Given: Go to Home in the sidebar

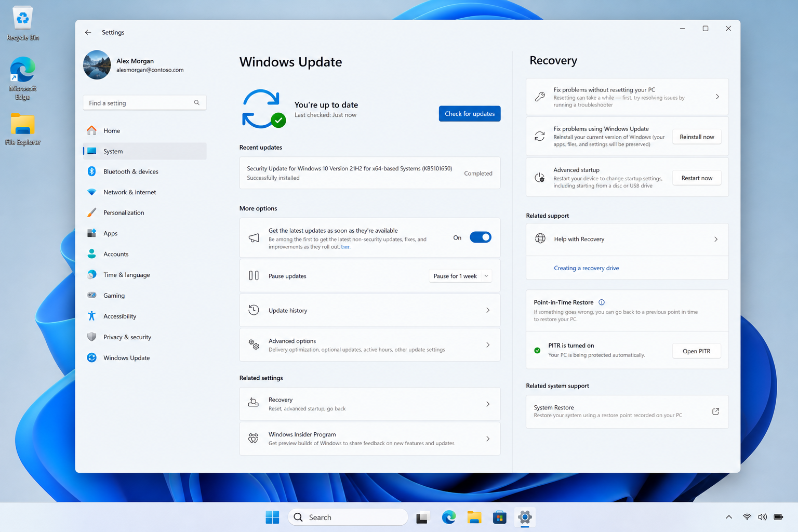Looking at the screenshot, I should pyautogui.click(x=145, y=130).
